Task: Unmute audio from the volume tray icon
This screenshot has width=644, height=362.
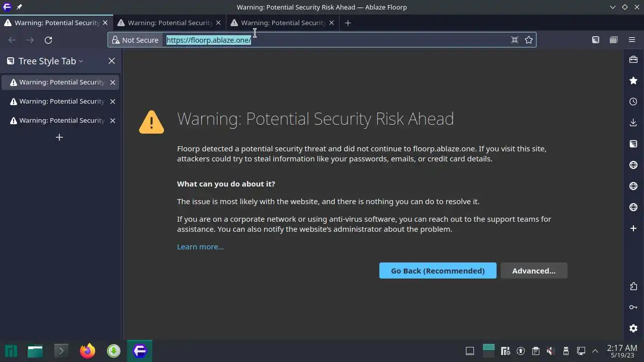Action: [x=551, y=351]
